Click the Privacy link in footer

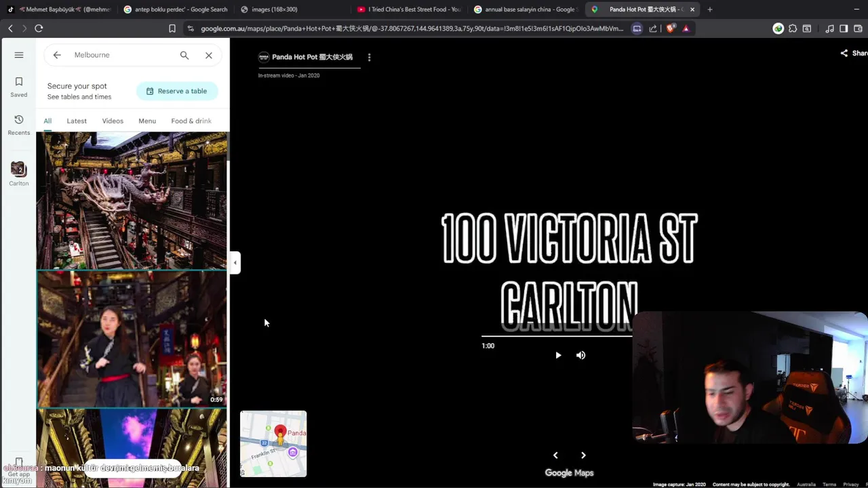(x=851, y=485)
